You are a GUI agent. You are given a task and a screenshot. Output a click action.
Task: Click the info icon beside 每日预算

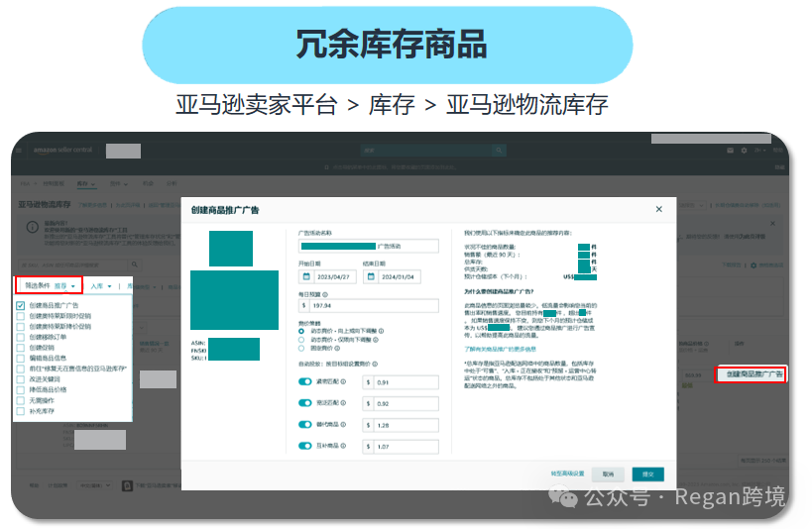coord(325,294)
